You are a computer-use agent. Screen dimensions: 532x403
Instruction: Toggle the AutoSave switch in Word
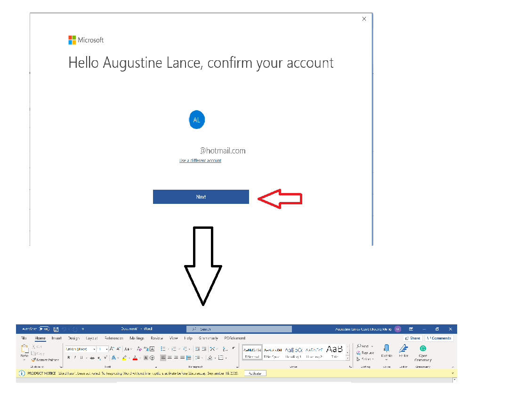point(44,329)
